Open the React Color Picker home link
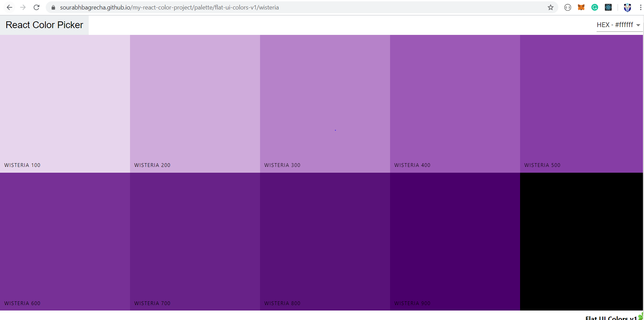 click(x=44, y=25)
